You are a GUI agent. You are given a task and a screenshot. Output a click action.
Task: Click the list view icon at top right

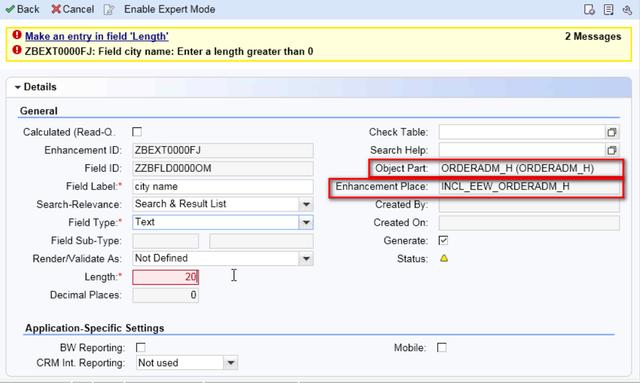608,9
